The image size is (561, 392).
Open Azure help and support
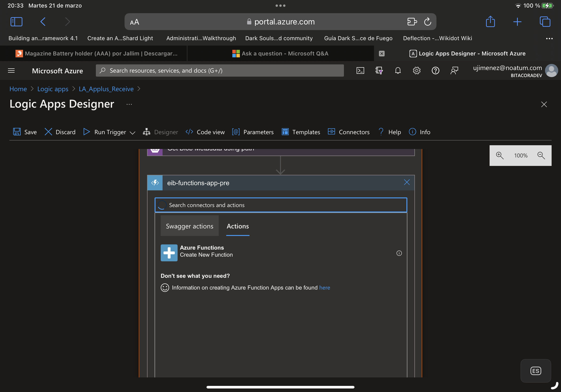point(435,71)
